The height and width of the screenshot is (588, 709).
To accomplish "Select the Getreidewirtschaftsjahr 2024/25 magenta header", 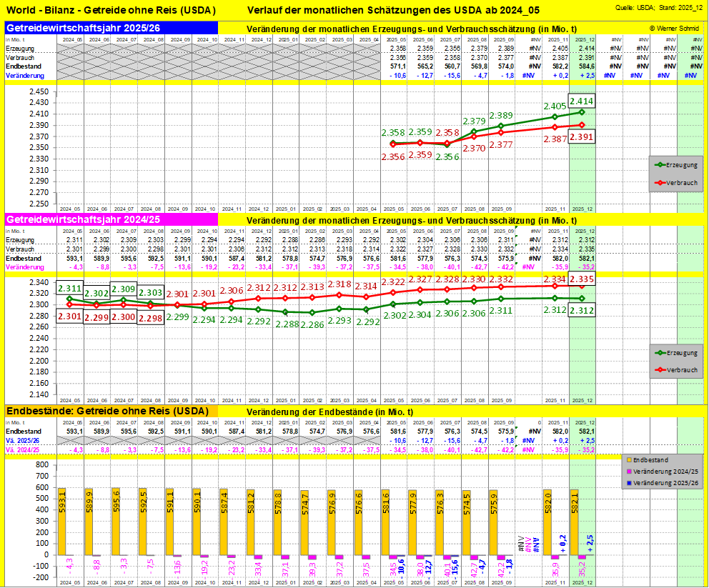I will tap(111, 219).
